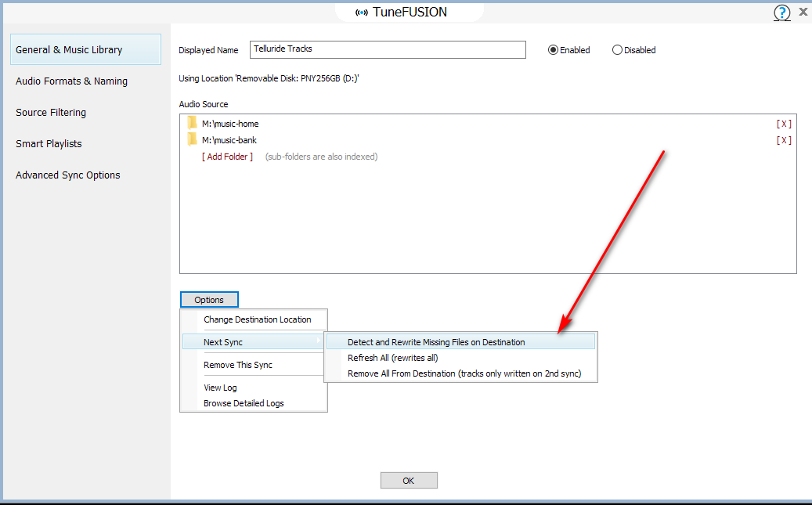Viewport: 812px width, 505px height.
Task: Click the M:\music-bank folder icon
Action: tap(192, 139)
